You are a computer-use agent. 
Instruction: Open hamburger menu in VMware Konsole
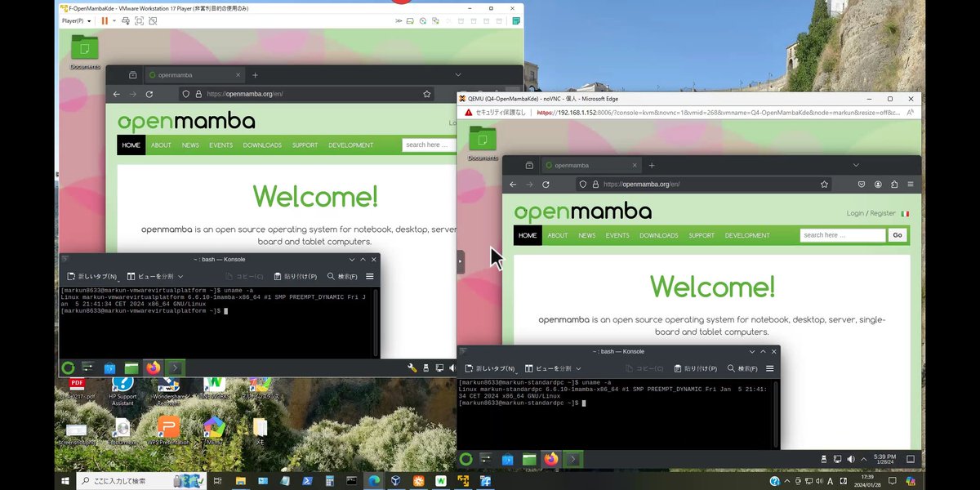click(x=370, y=276)
